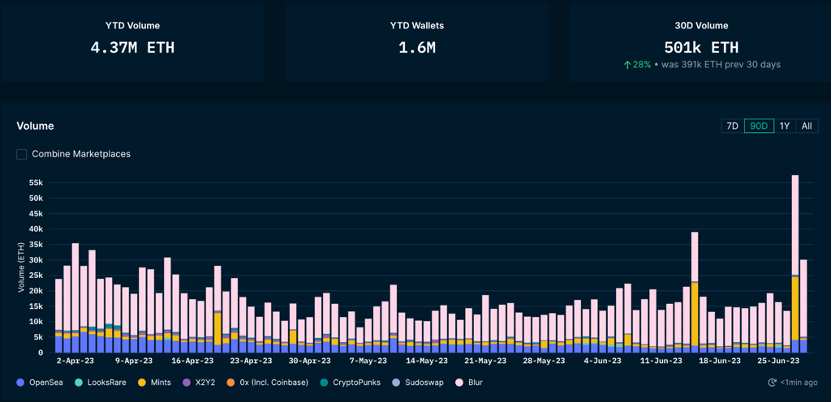Click the 30-Apr-23 x-axis label

pos(309,361)
